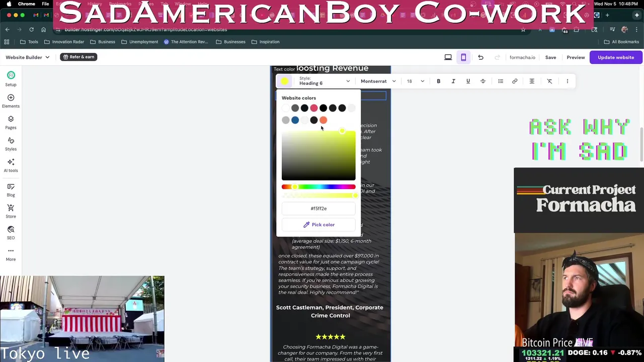644x362 pixels.
Task: Select the pink website color swatch
Action: tap(314, 108)
